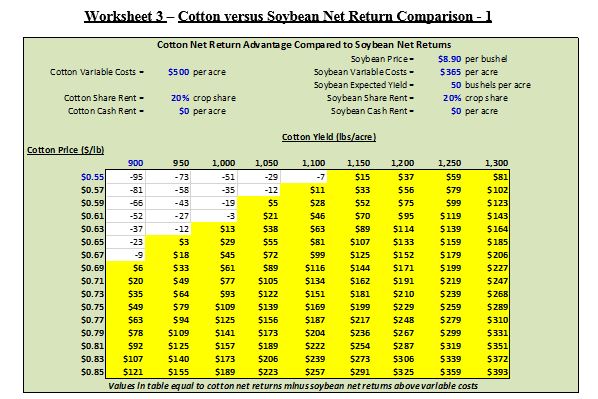The image size is (598, 399).
Task: Select the $0 Soybean Cash Rent value
Action: (x=456, y=111)
